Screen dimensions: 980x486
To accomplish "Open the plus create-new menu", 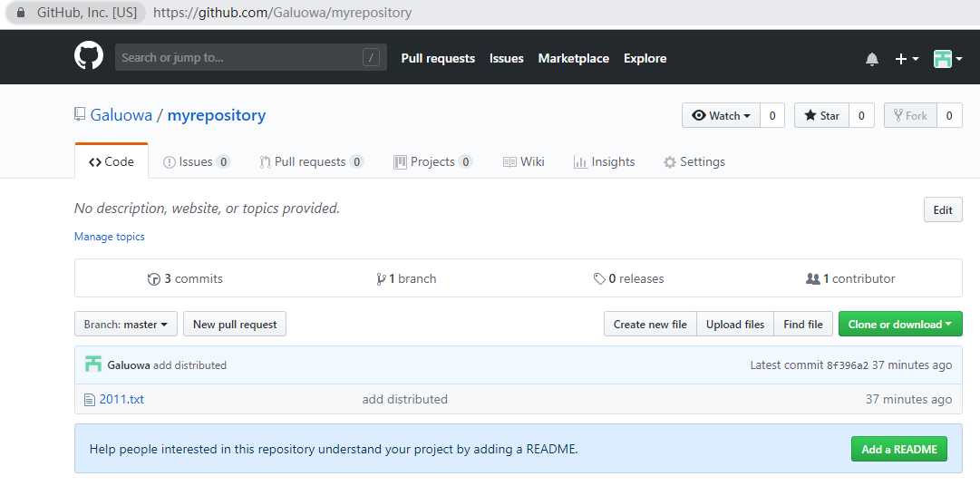I will tap(907, 59).
